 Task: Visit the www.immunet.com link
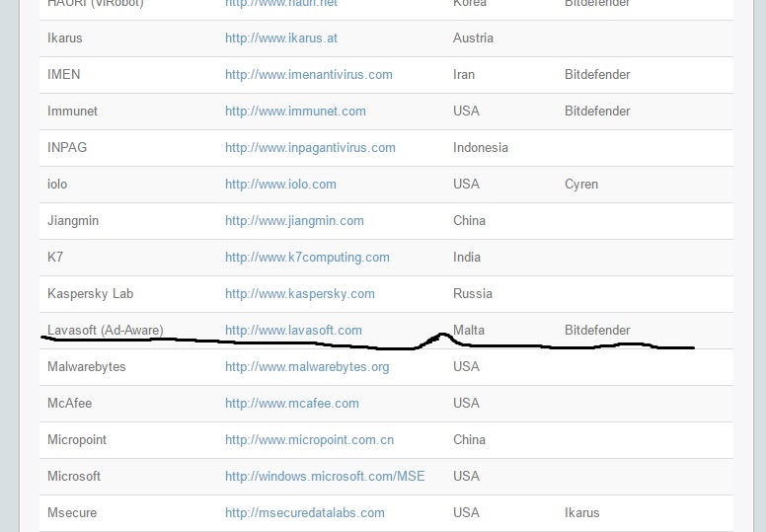click(x=295, y=112)
